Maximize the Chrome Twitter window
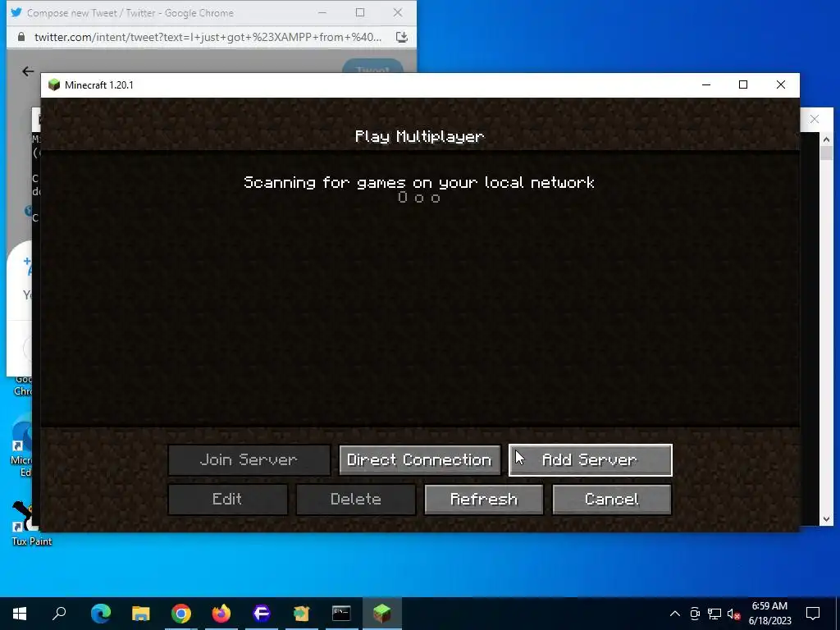 (x=360, y=12)
